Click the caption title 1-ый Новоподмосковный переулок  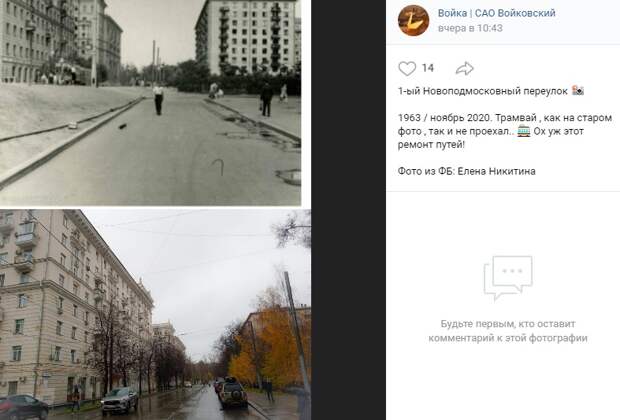click(x=483, y=91)
